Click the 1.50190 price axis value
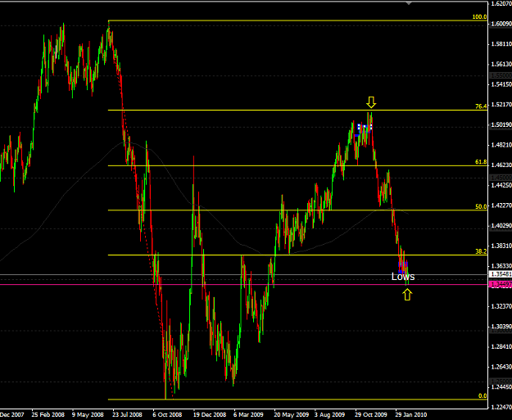This screenshot has width=512, height=420. 501,124
